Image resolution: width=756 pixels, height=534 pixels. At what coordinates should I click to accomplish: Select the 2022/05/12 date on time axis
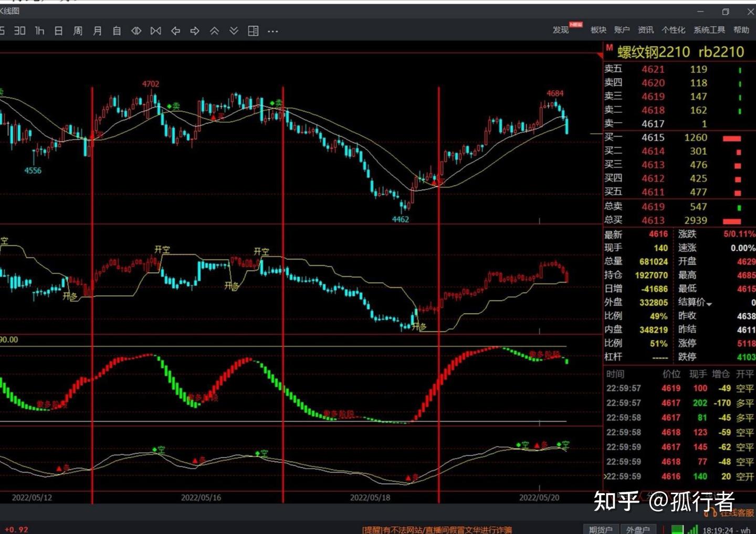pyautogui.click(x=32, y=497)
